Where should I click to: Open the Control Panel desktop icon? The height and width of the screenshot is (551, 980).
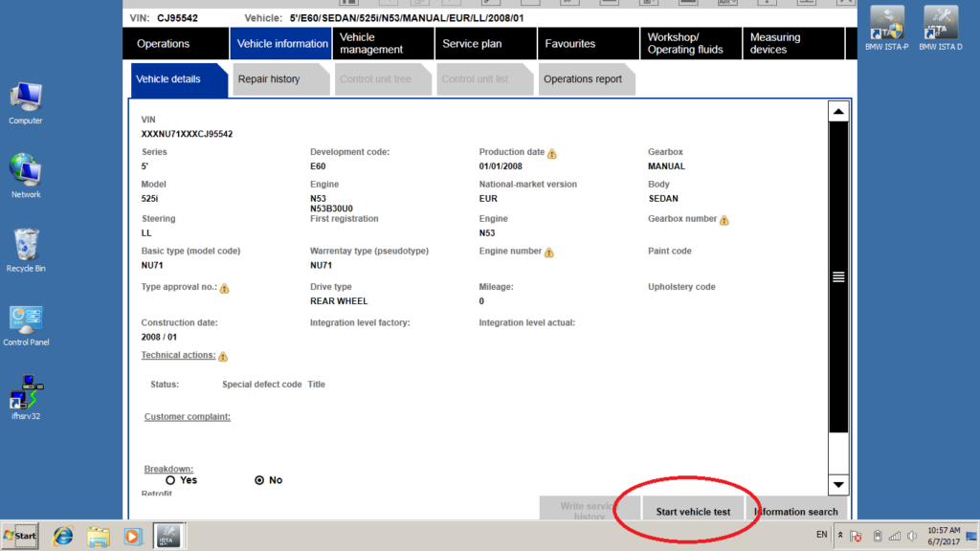pyautogui.click(x=26, y=325)
